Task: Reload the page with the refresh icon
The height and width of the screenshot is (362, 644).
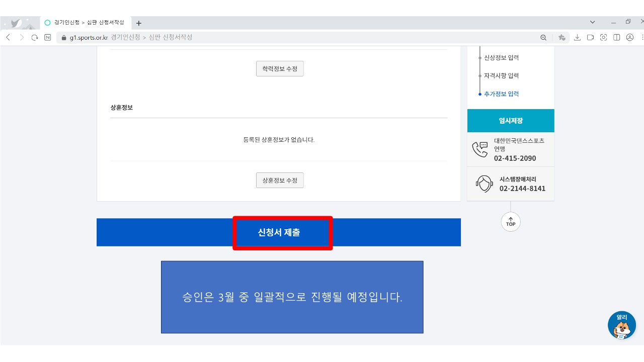Action: pos(35,38)
